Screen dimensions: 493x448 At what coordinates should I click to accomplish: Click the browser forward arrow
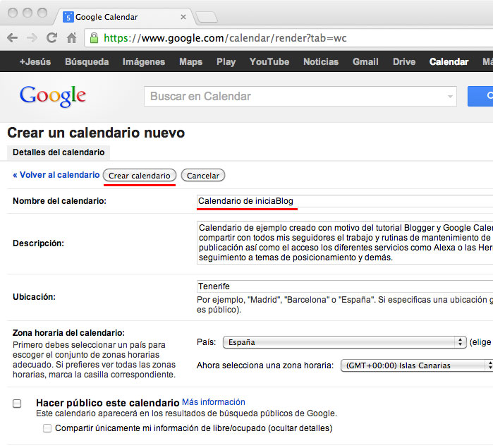pyautogui.click(x=32, y=38)
